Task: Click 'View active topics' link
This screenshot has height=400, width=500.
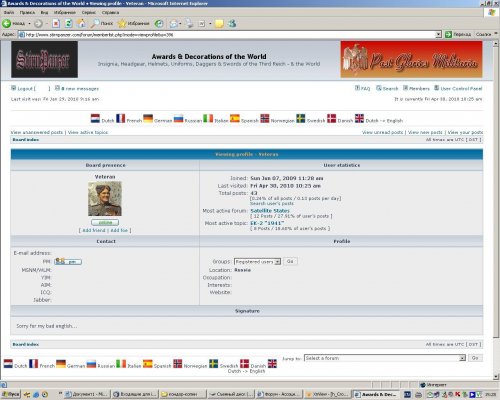Action: (x=88, y=132)
